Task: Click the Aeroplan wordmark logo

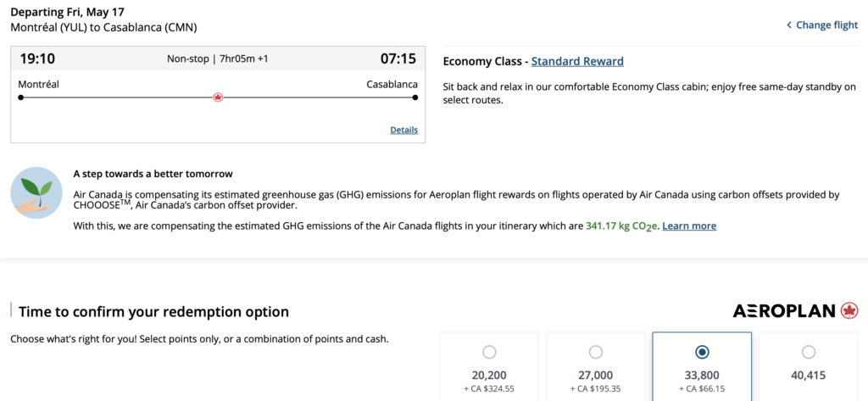Action: (x=784, y=311)
